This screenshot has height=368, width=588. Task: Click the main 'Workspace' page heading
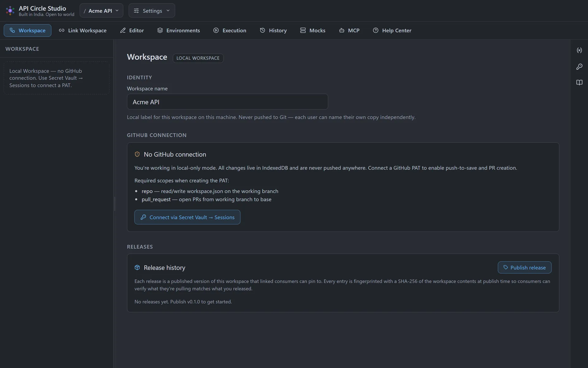(147, 57)
